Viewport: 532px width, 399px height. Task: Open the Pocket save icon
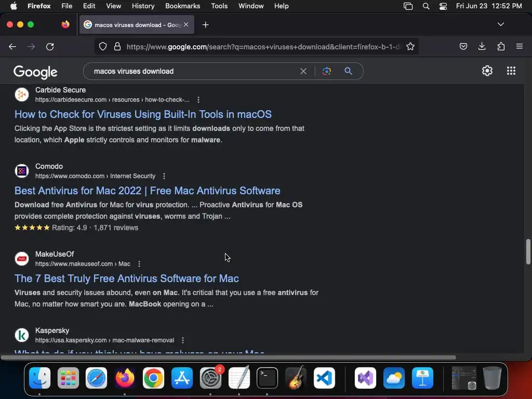pyautogui.click(x=463, y=46)
